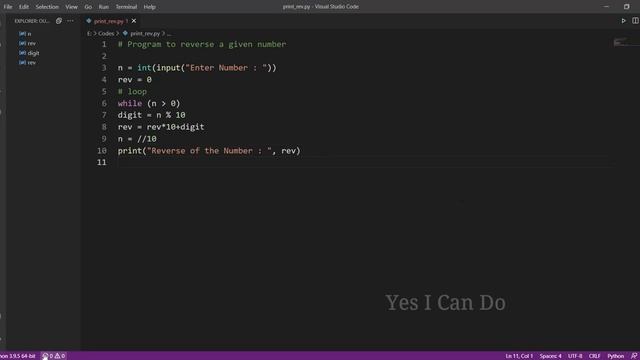This screenshot has width=640, height=360.
Task: Click the variable icon beside digit
Action: pos(22,53)
